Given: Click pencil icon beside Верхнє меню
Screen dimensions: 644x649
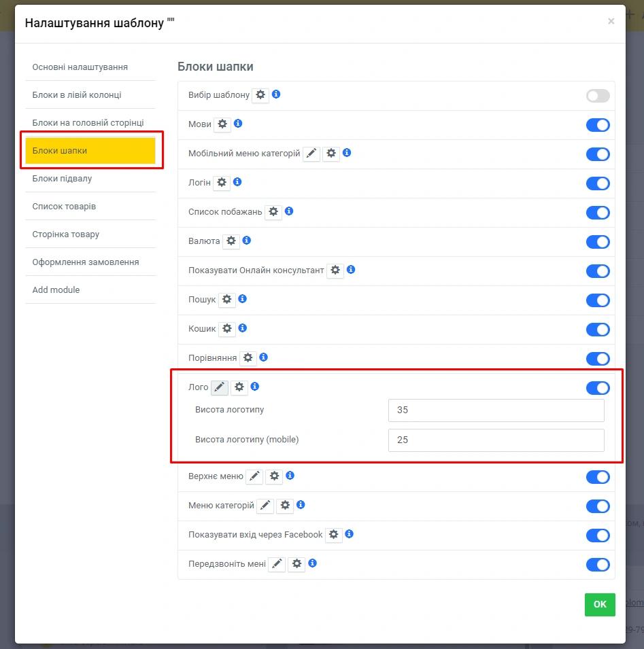Looking at the screenshot, I should click(x=254, y=476).
